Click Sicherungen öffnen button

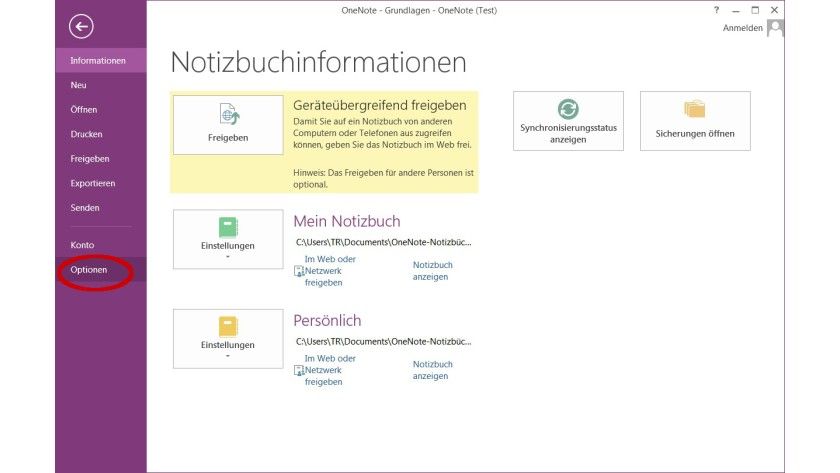click(x=695, y=121)
